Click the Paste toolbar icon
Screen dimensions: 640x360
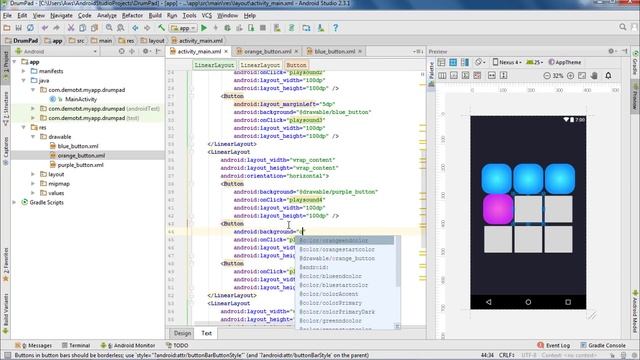click(x=94, y=28)
